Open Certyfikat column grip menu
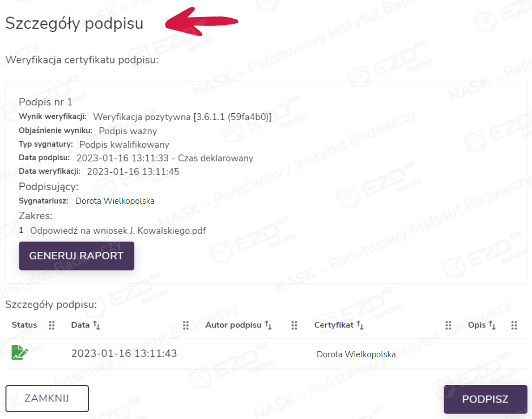 448,326
